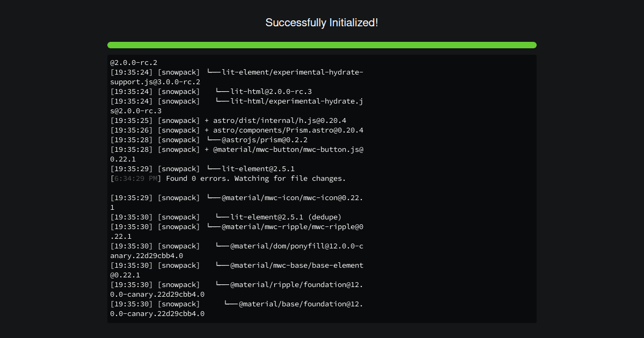Click the @material/mwc-ripple log entry
644x338 pixels.
(x=237, y=232)
